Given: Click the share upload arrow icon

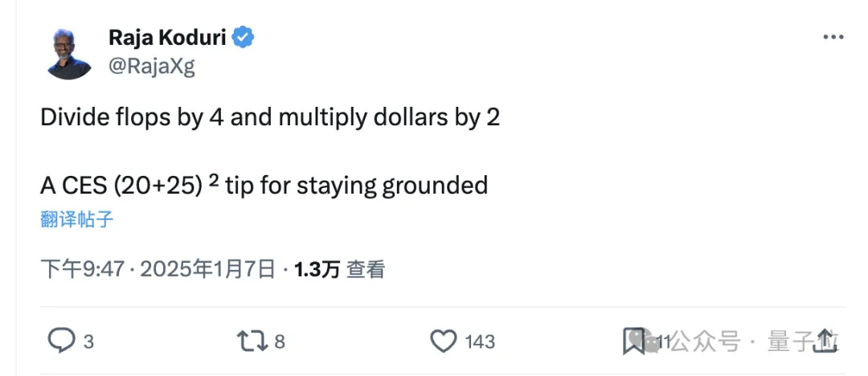Looking at the screenshot, I should click(824, 341).
